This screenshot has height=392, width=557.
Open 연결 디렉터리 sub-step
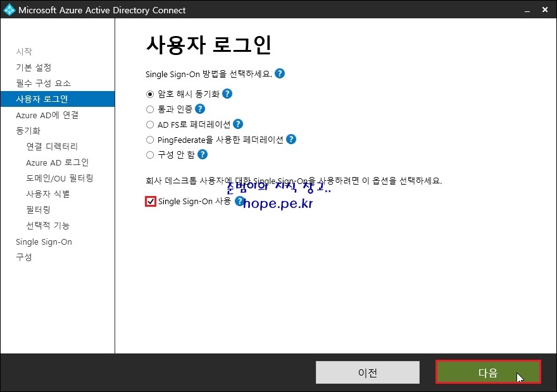[52, 147]
